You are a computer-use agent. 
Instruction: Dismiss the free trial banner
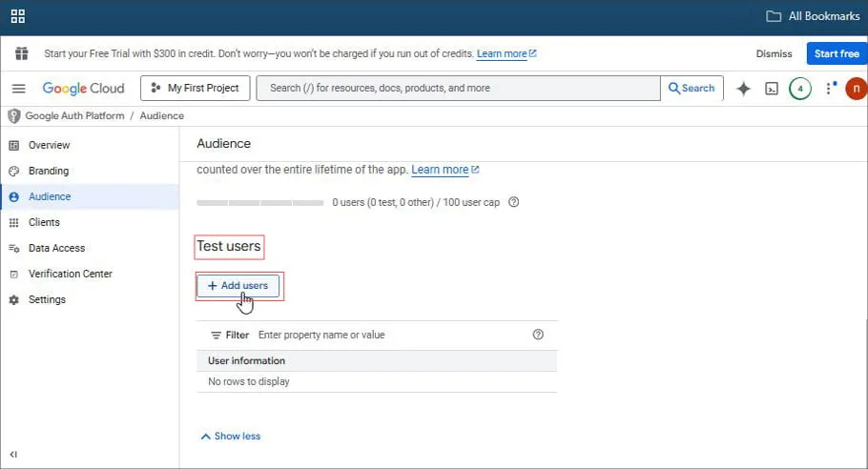point(774,54)
